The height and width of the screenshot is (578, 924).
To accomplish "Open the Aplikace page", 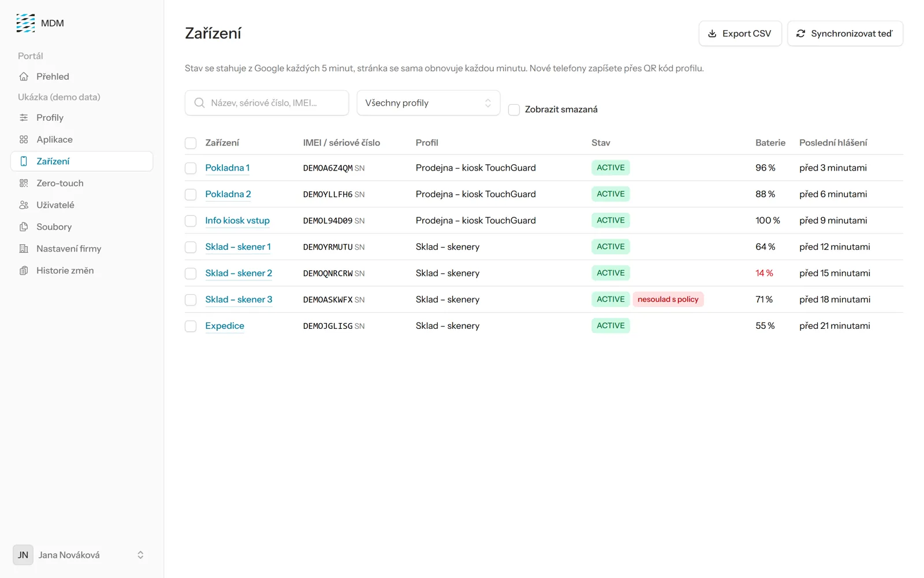I will coord(81,139).
